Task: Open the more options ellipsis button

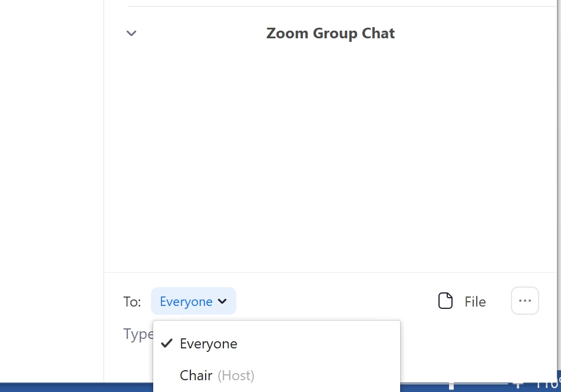Action: [524, 301]
